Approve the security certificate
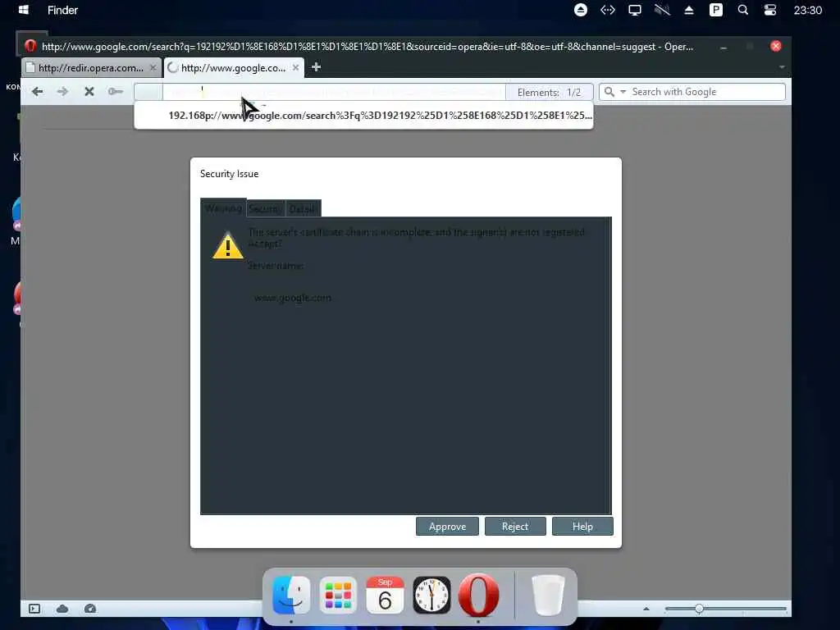This screenshot has width=840, height=630. click(447, 526)
